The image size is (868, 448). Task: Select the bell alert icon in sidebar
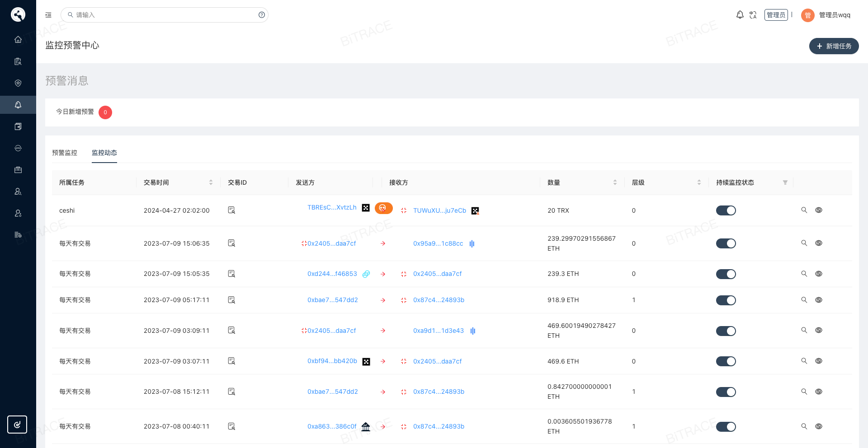pos(18,105)
